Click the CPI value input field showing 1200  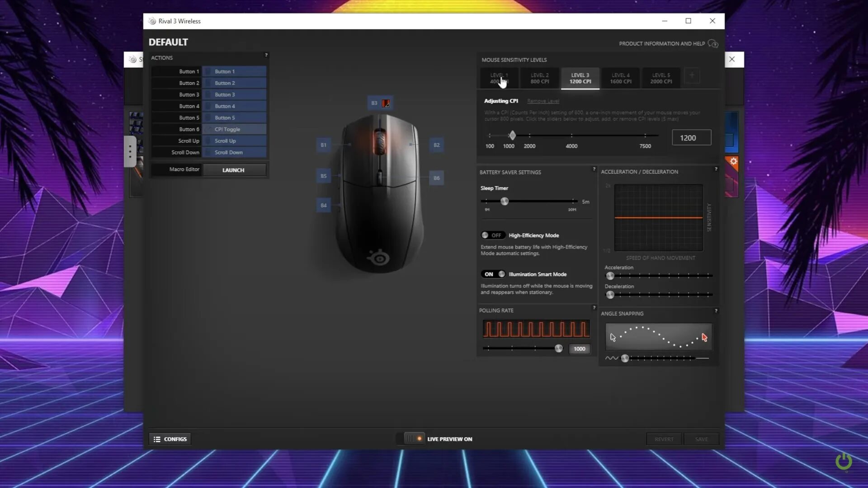(691, 138)
